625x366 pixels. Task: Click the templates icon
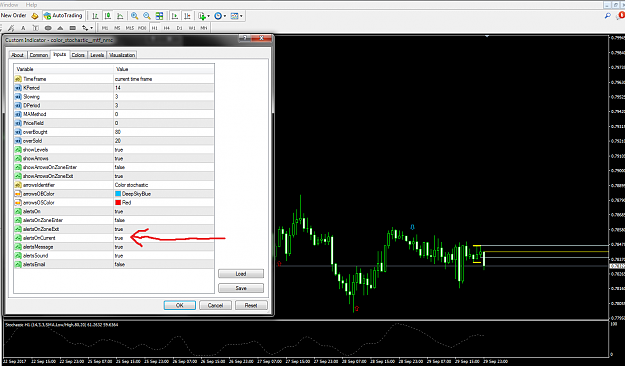234,16
